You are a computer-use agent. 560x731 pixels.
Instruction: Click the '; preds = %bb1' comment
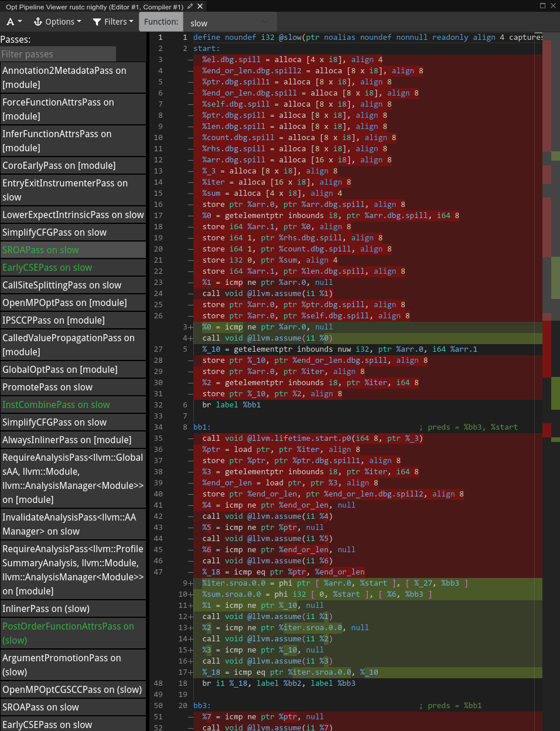(x=450, y=706)
